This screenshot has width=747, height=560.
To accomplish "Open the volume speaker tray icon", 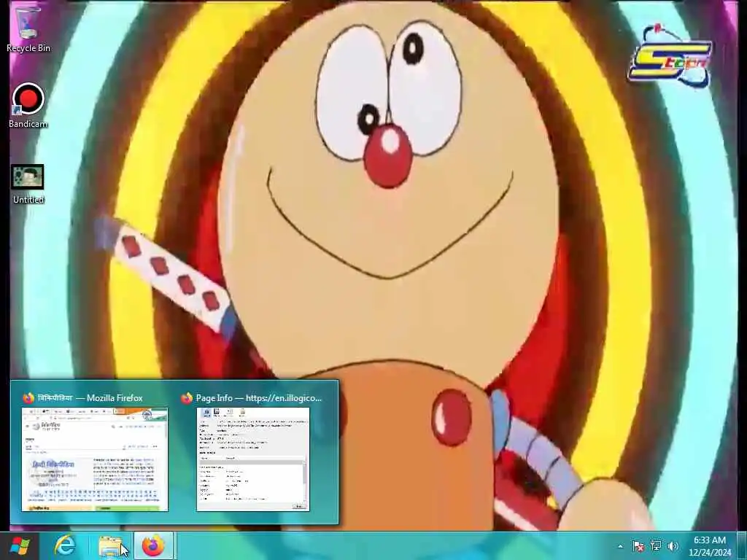I will point(673,546).
